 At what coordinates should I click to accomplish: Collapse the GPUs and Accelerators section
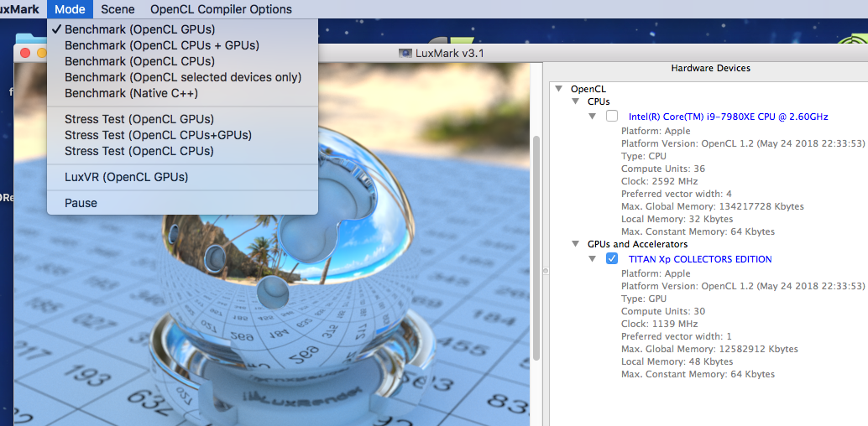(575, 244)
